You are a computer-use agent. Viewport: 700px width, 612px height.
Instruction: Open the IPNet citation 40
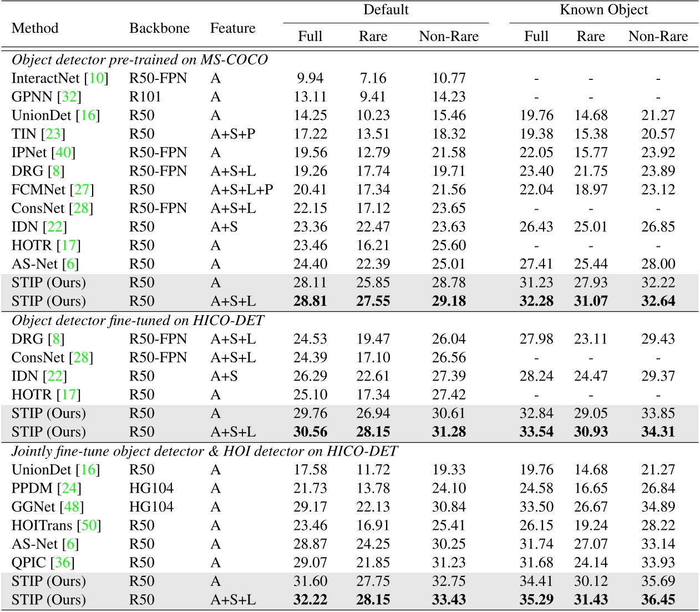pyautogui.click(x=64, y=153)
